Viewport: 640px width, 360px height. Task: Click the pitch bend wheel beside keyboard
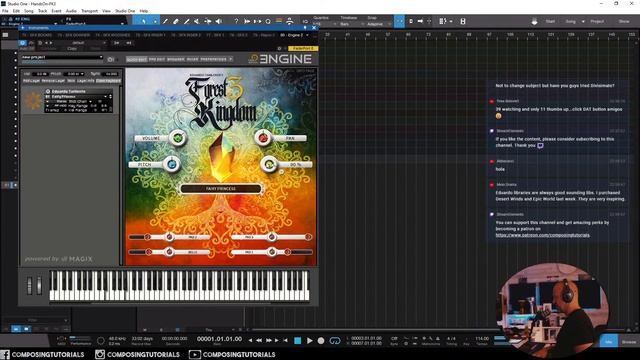pyautogui.click(x=29, y=286)
